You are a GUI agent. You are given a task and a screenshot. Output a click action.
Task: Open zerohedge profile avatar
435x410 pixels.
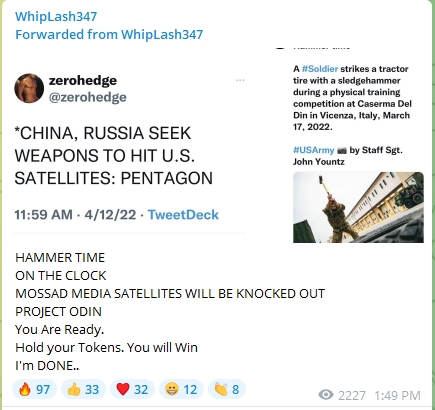pyautogui.click(x=29, y=88)
